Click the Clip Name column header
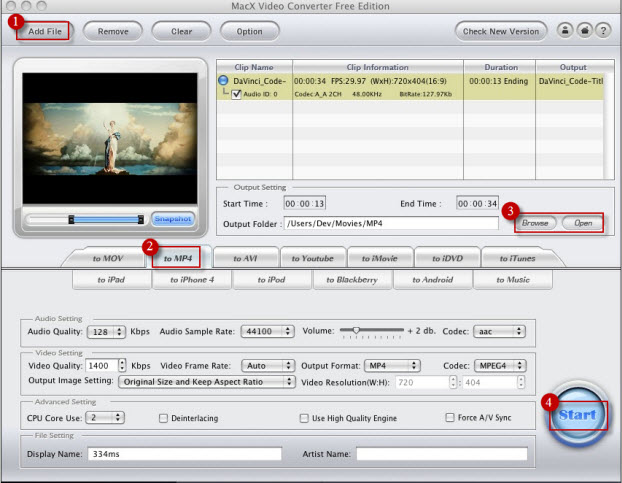 pos(254,67)
